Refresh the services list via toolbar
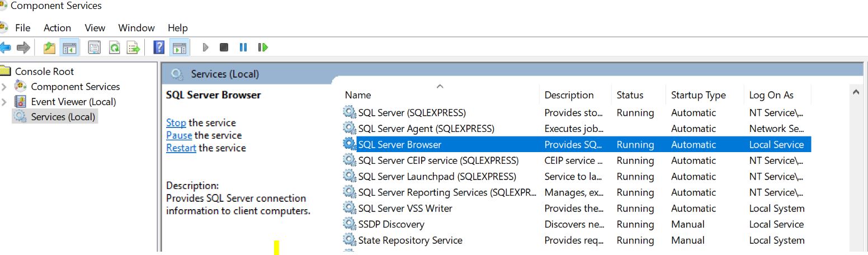This screenshot has height=255, width=868. tap(114, 48)
